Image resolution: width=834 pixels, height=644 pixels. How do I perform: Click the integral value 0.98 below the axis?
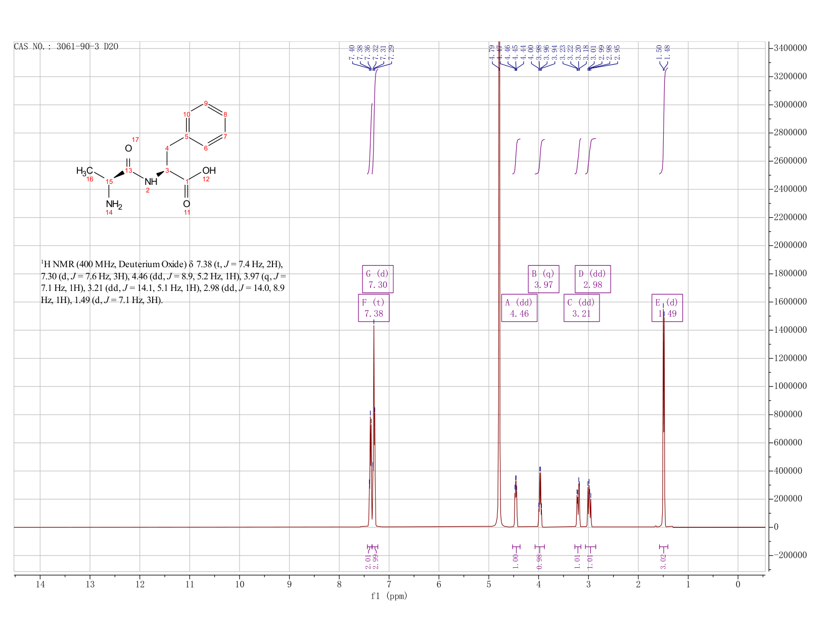pos(539,561)
